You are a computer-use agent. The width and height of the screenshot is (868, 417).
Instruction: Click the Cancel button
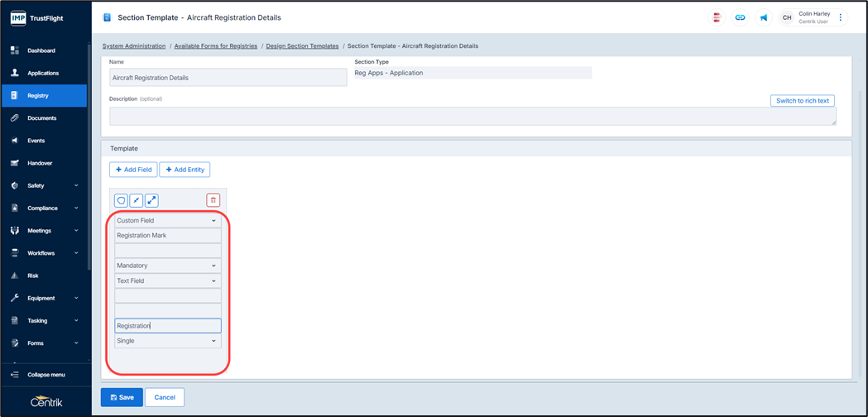165,397
